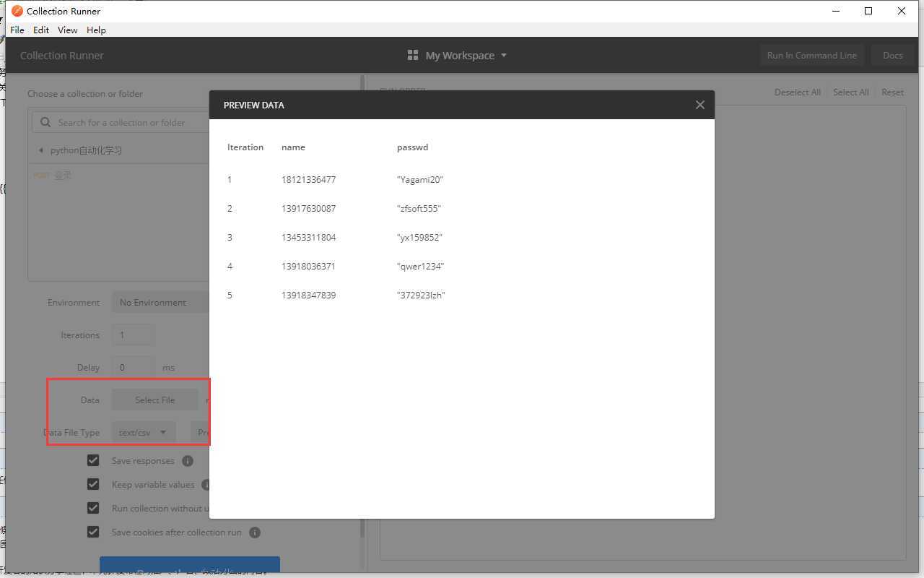Select passwd value "zfsoft555"
Screen dimensions: 924x578
coord(419,209)
